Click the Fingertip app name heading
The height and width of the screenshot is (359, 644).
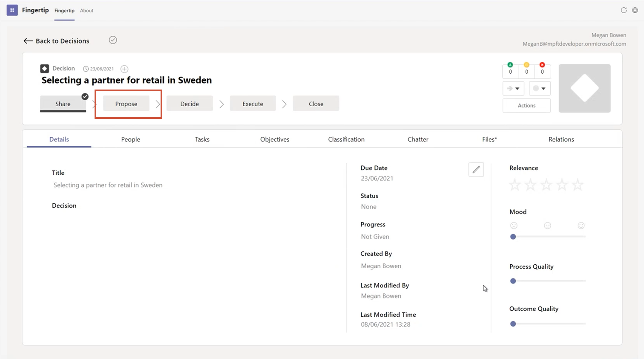click(35, 10)
